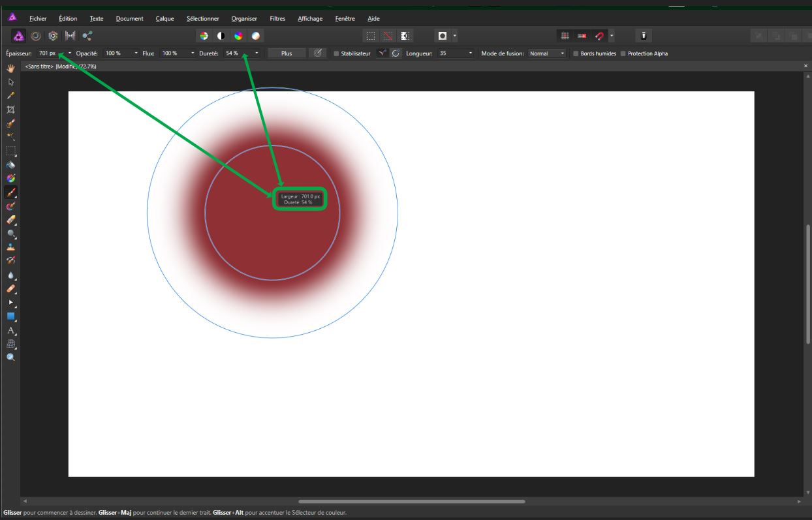Open the Quick Mask options arrow
The width and height of the screenshot is (812, 520).
click(455, 36)
